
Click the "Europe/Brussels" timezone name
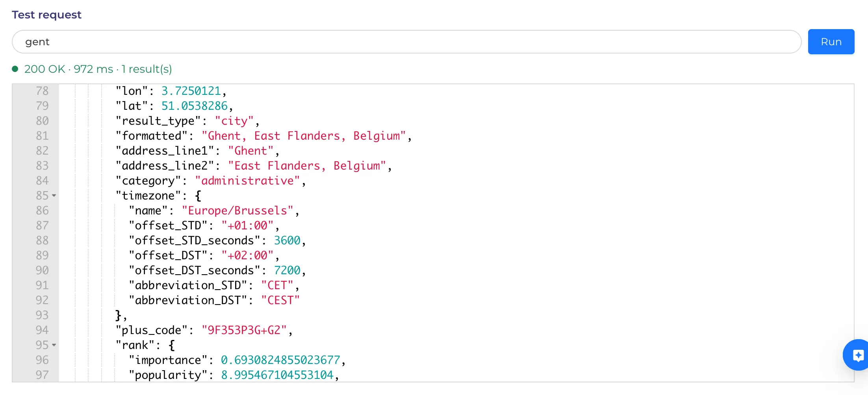pos(237,210)
